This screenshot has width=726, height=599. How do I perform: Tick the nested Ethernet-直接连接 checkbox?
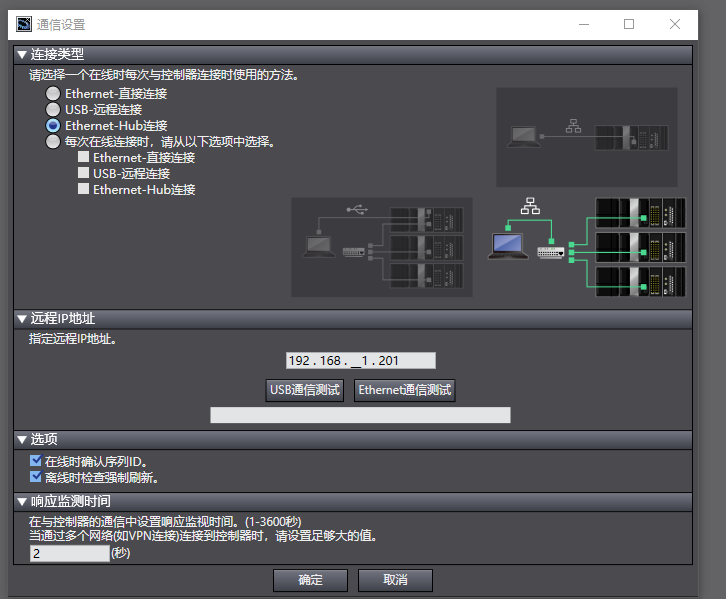[x=84, y=157]
